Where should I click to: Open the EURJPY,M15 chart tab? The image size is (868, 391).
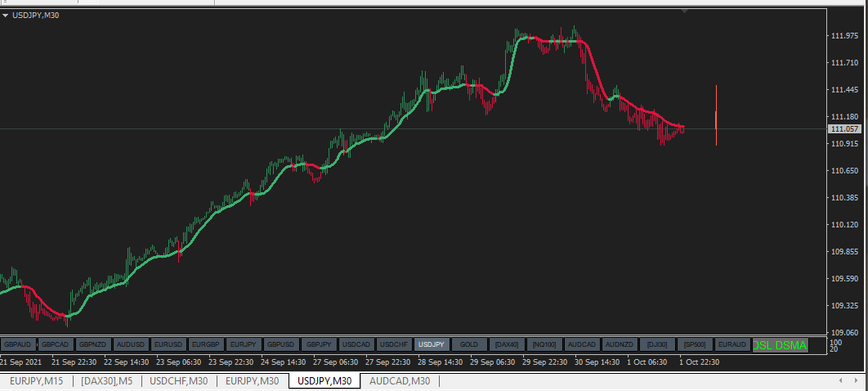[36, 381]
